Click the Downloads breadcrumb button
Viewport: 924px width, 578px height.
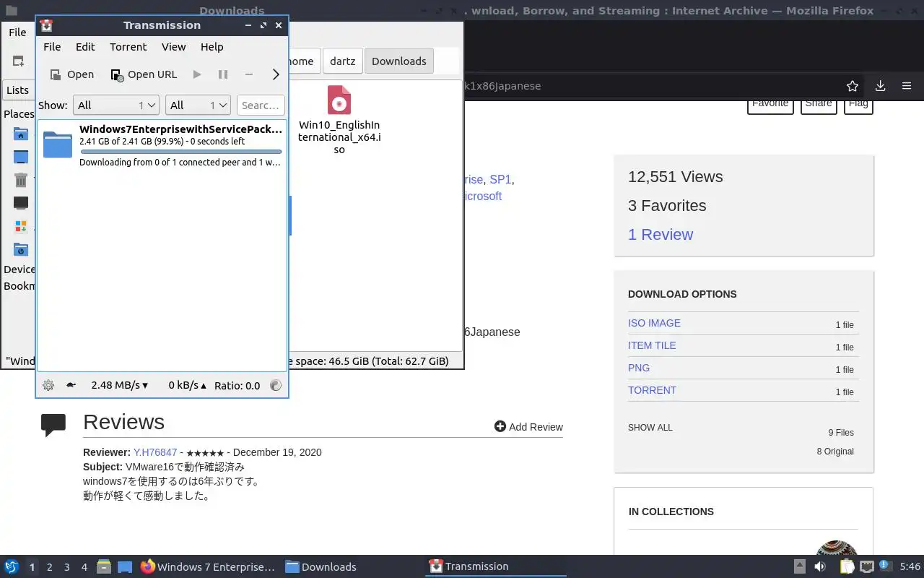(399, 61)
